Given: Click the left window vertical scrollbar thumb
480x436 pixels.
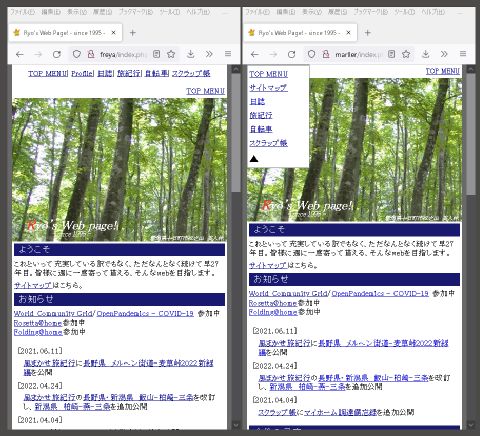Looking at the screenshot, I should pos(236,132).
